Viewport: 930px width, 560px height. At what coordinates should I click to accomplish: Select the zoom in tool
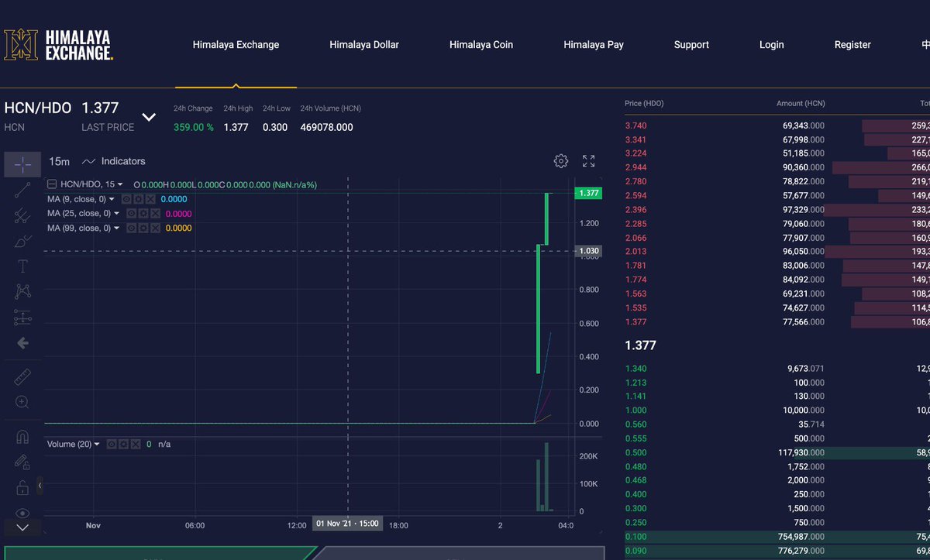(x=22, y=403)
